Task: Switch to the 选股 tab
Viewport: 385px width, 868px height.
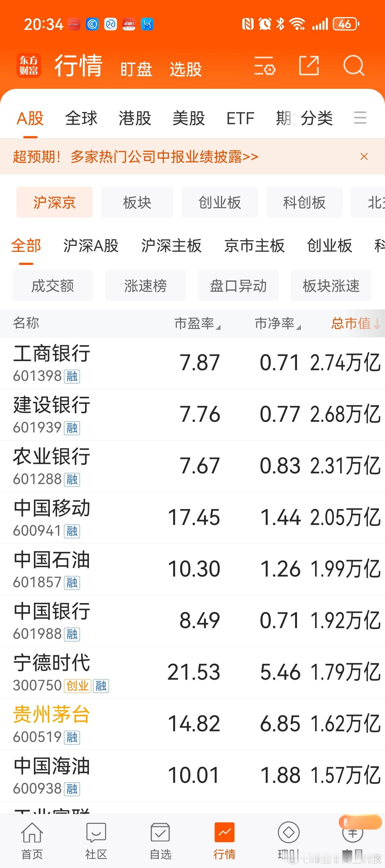Action: 185,69
